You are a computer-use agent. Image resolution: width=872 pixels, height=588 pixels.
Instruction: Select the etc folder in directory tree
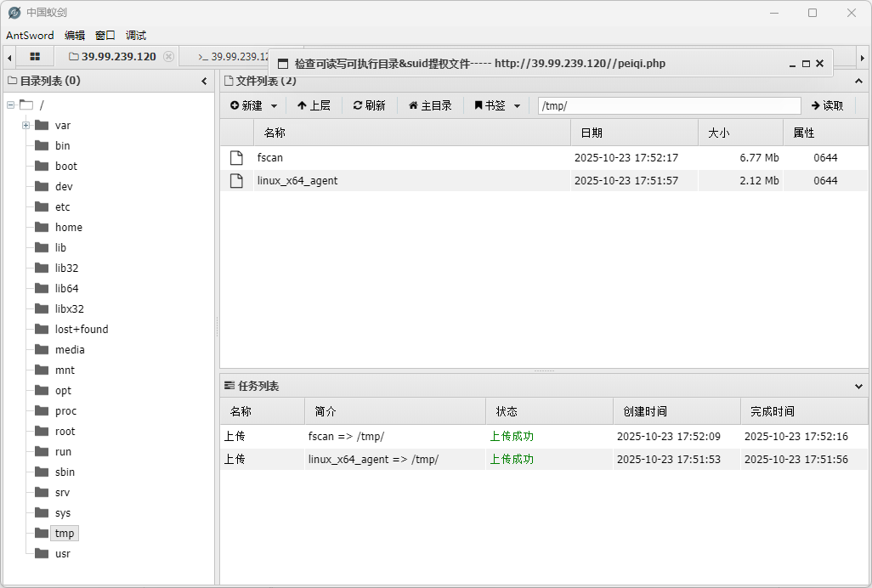[63, 207]
